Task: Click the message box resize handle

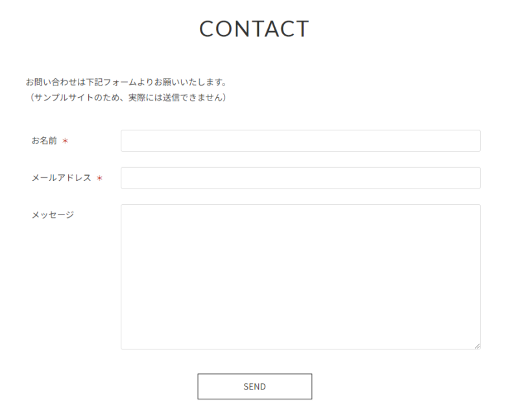Action: click(477, 346)
